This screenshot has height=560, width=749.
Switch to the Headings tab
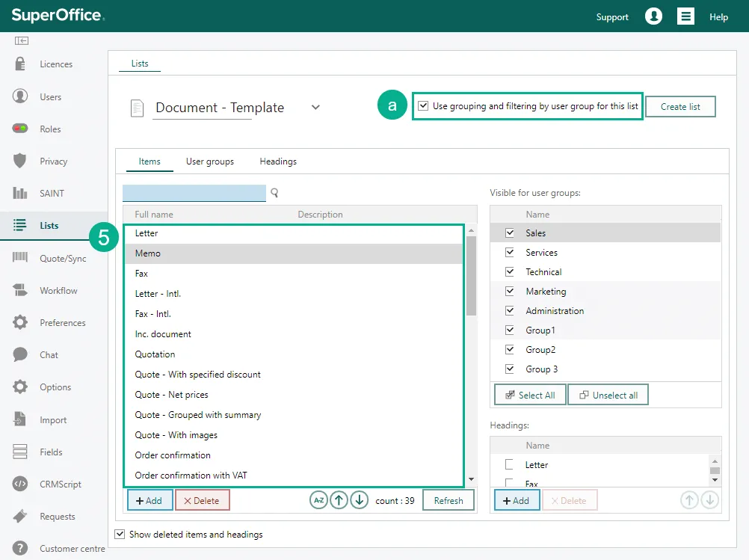pos(278,161)
